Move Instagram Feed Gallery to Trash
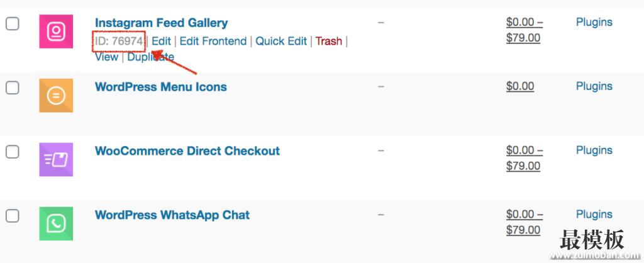The height and width of the screenshot is (263, 644). pyautogui.click(x=328, y=41)
